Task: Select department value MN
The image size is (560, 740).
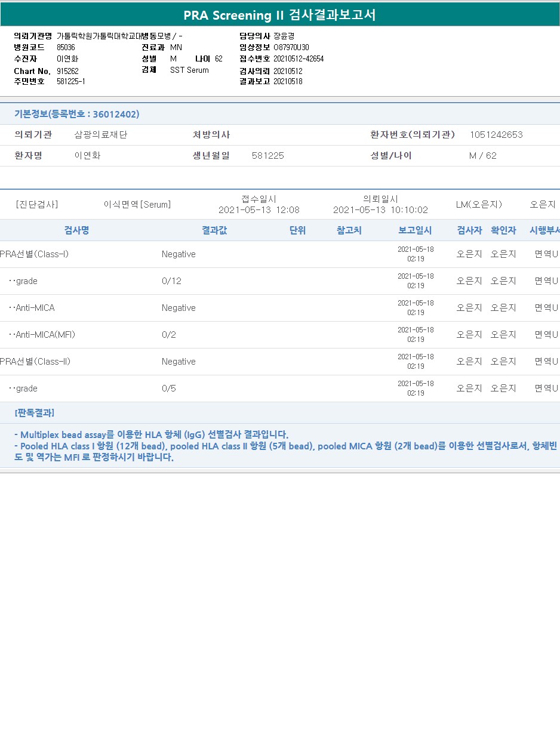Action: pyautogui.click(x=176, y=47)
